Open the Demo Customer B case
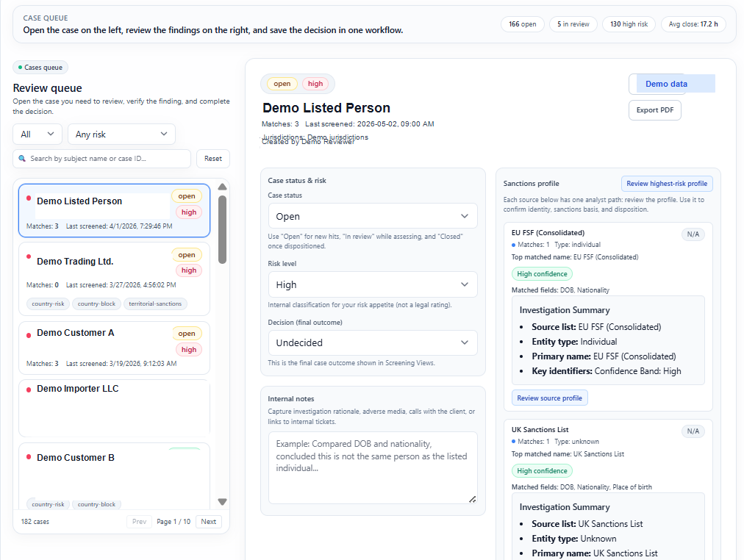Viewport: 744px width, 560px height. pyautogui.click(x=114, y=476)
